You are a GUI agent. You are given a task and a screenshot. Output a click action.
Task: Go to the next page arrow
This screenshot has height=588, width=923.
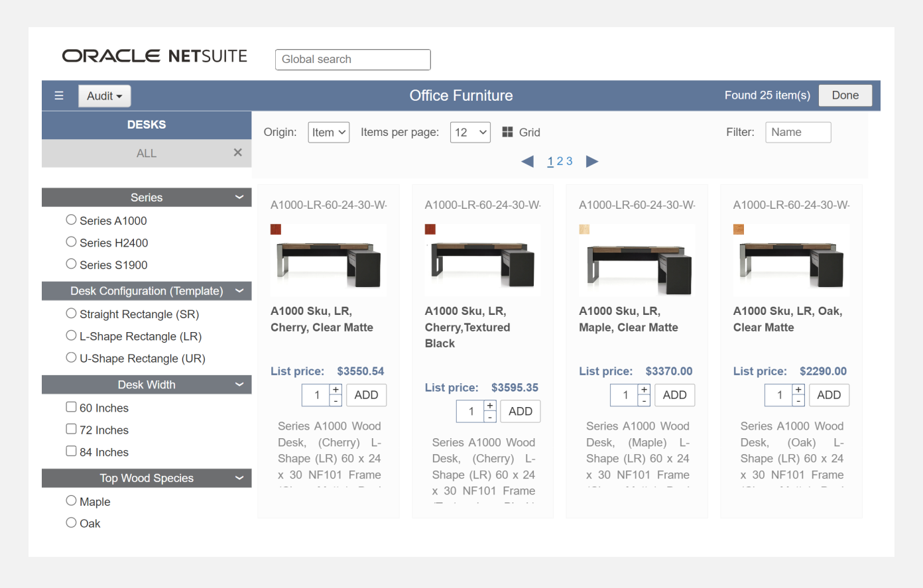point(592,161)
